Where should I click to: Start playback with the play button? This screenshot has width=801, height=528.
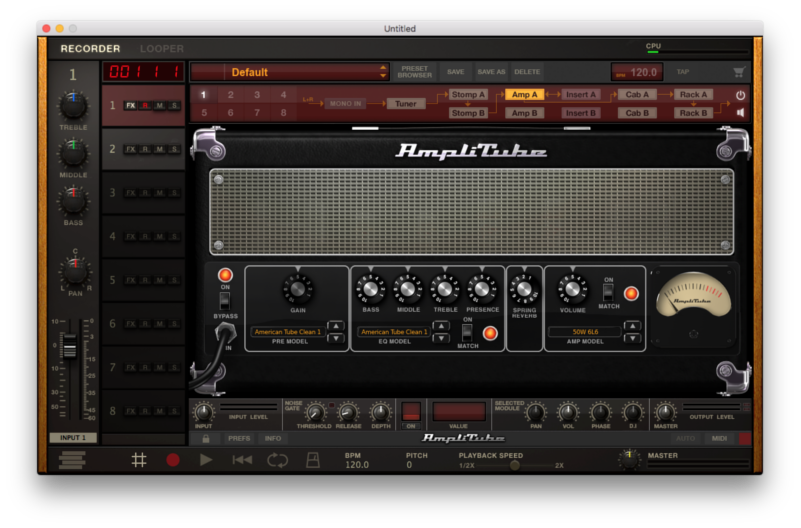point(206,460)
